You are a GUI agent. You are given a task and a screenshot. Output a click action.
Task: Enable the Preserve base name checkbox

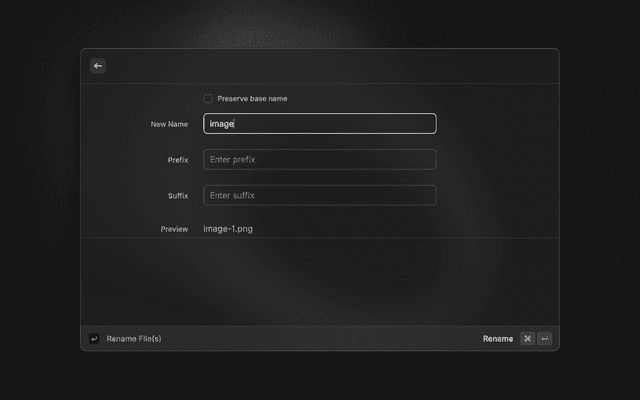click(208, 99)
